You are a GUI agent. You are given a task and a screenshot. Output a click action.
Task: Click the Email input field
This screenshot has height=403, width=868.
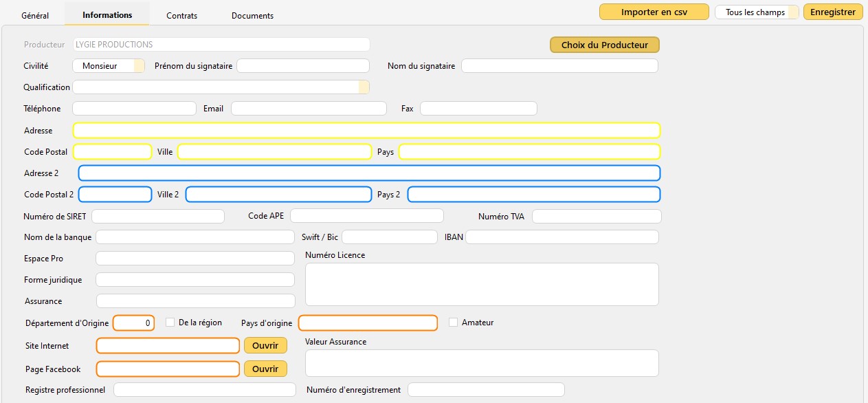point(309,109)
